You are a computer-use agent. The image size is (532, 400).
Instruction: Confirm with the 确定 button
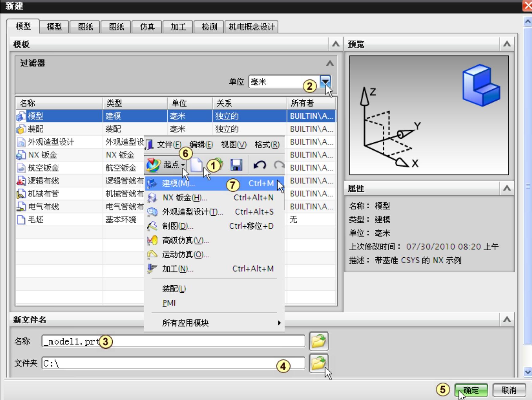[471, 390]
